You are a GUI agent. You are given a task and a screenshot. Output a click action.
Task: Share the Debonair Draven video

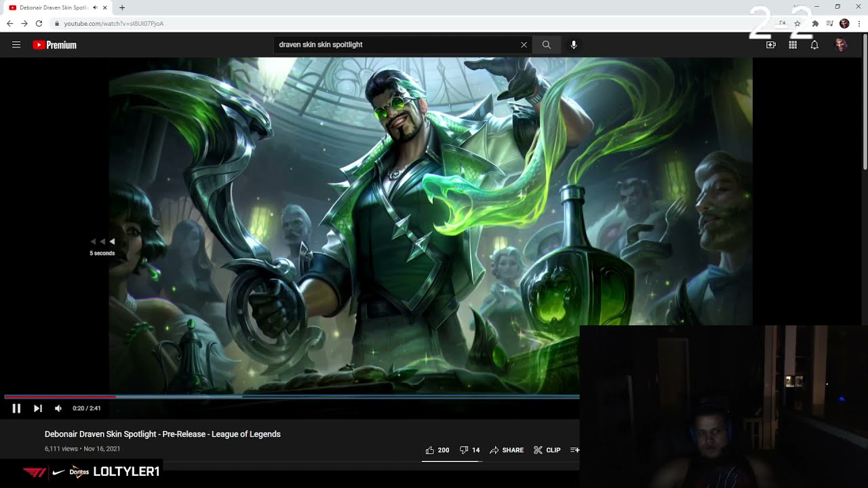click(x=507, y=450)
